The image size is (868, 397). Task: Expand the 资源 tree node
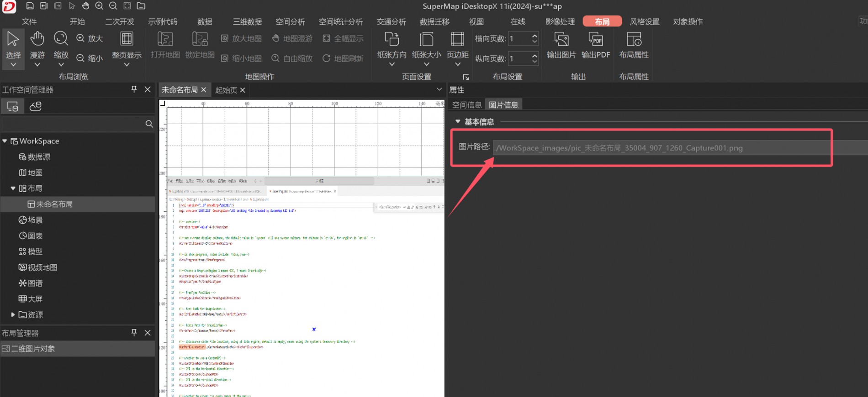(13, 314)
